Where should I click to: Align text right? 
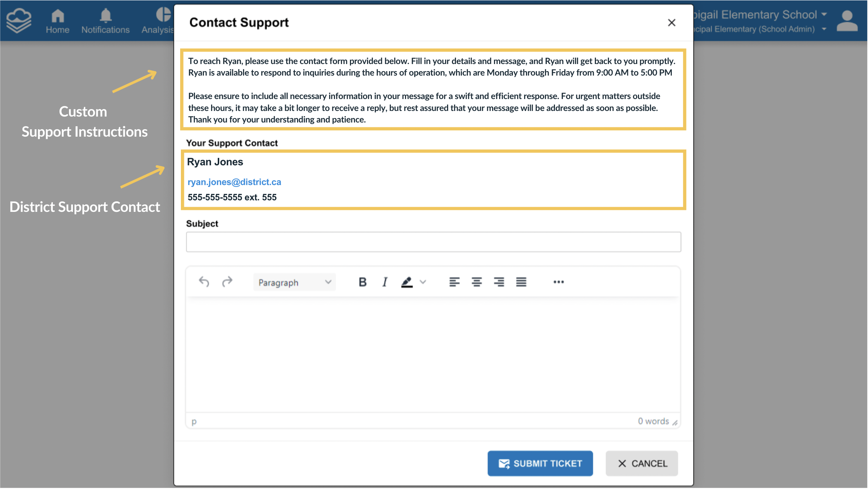499,282
